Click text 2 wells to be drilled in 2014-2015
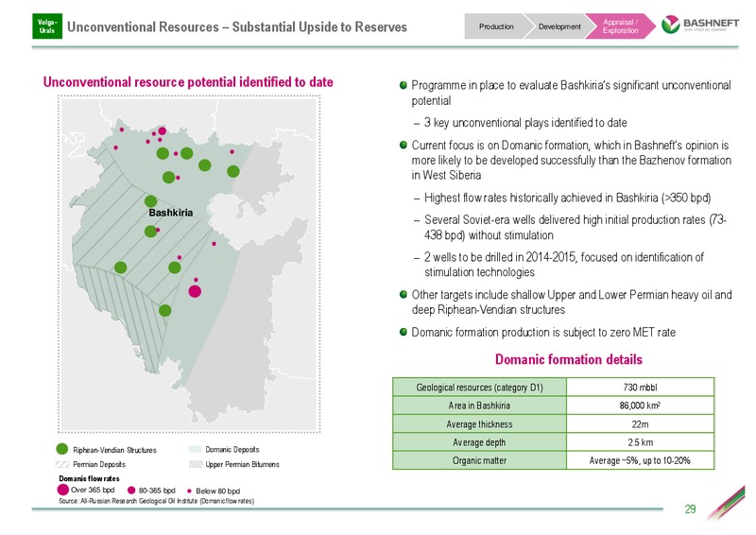Image resolution: width=756 pixels, height=535 pixels. tap(564, 265)
